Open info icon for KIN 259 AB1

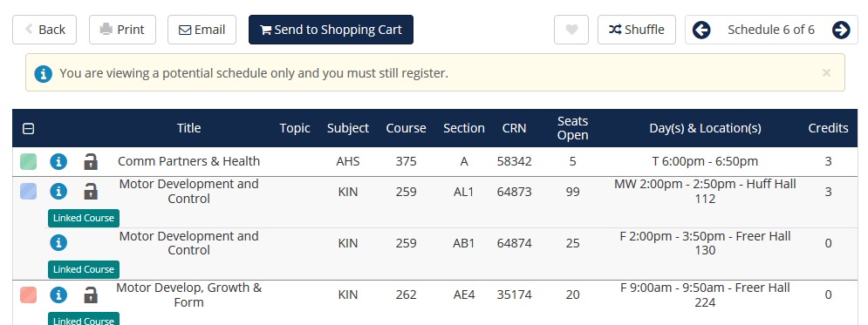click(58, 242)
